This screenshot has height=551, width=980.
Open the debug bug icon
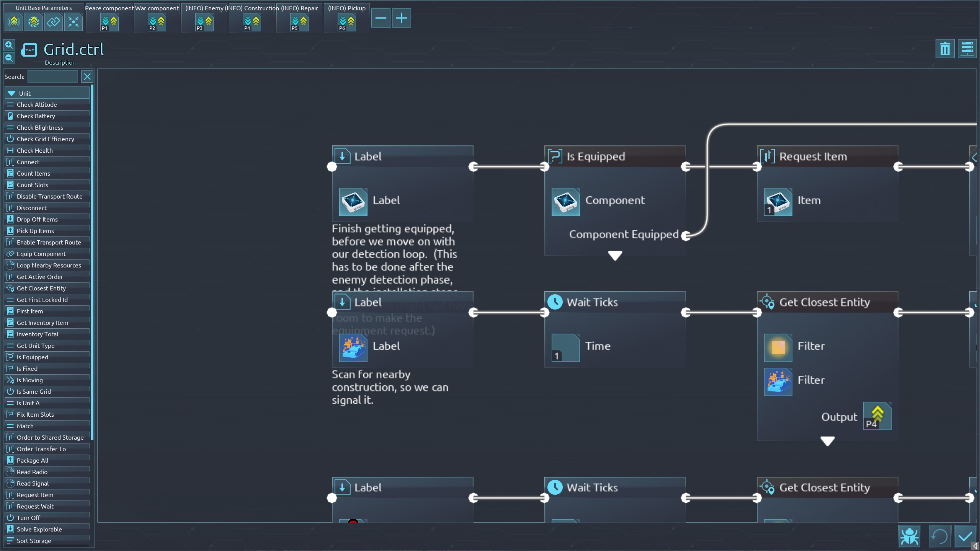[909, 536]
